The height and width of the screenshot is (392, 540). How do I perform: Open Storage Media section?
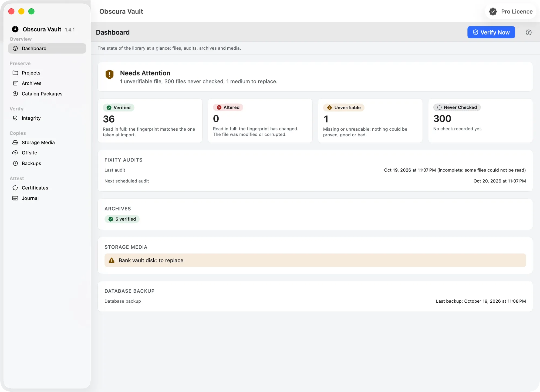pos(47,142)
